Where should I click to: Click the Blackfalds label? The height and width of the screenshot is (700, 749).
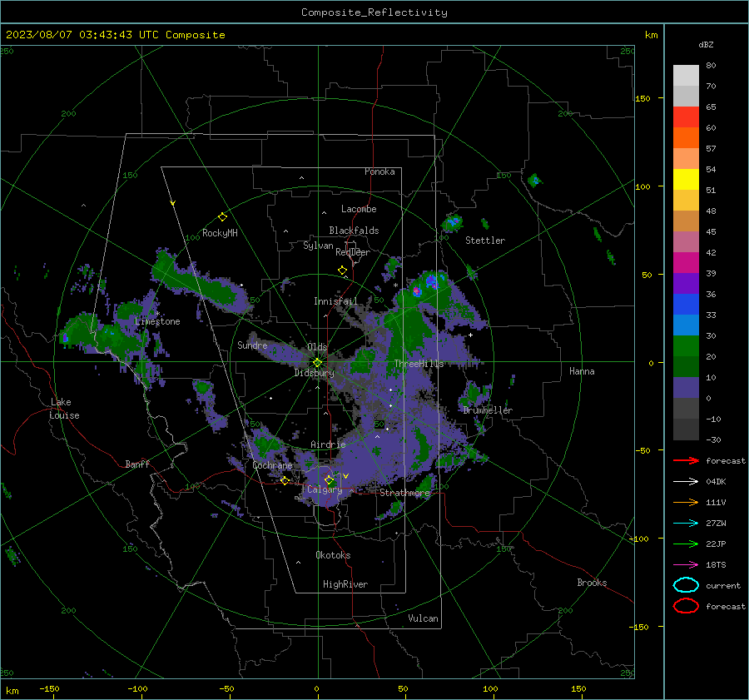pos(354,231)
